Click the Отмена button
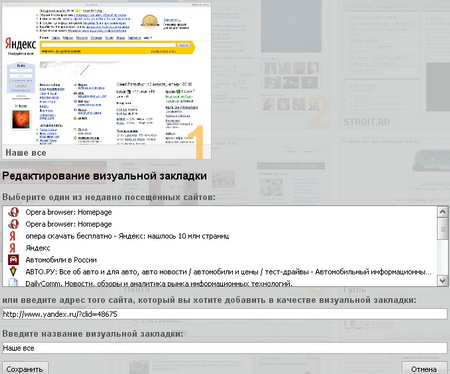 point(424,368)
